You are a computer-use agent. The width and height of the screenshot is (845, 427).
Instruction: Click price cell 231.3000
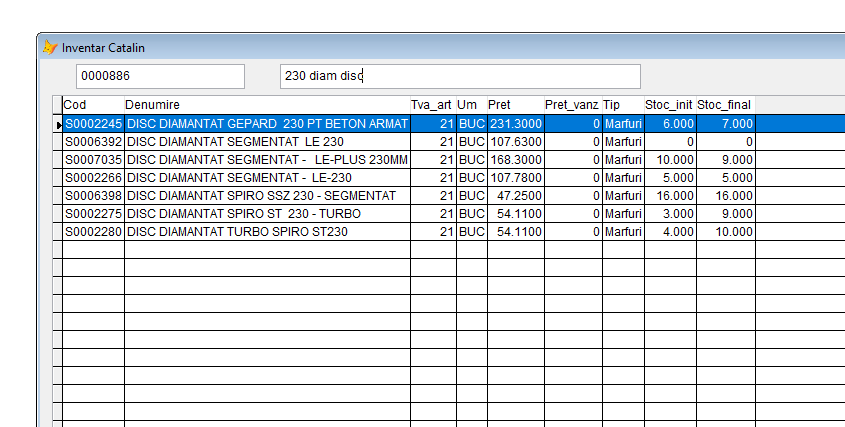(x=516, y=123)
